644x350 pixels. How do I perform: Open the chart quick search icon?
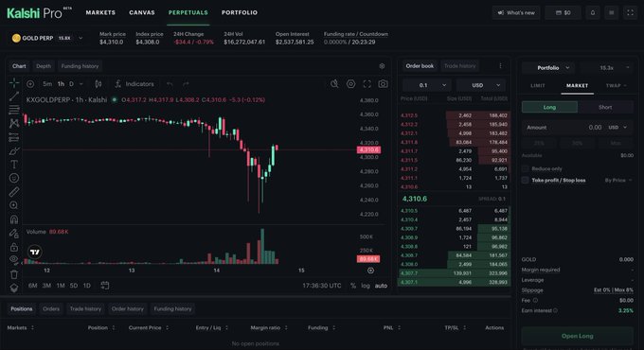pos(334,83)
